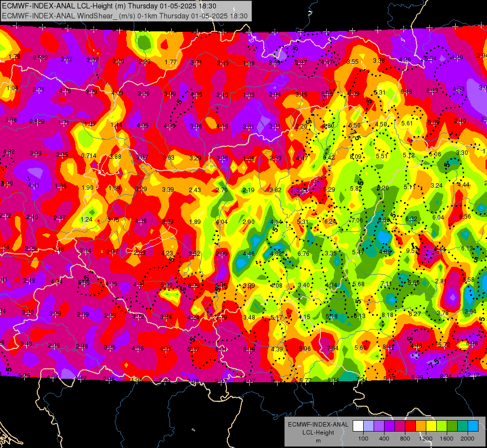Click the wind shear value 7.06
The image size is (487, 448).
click(357, 221)
